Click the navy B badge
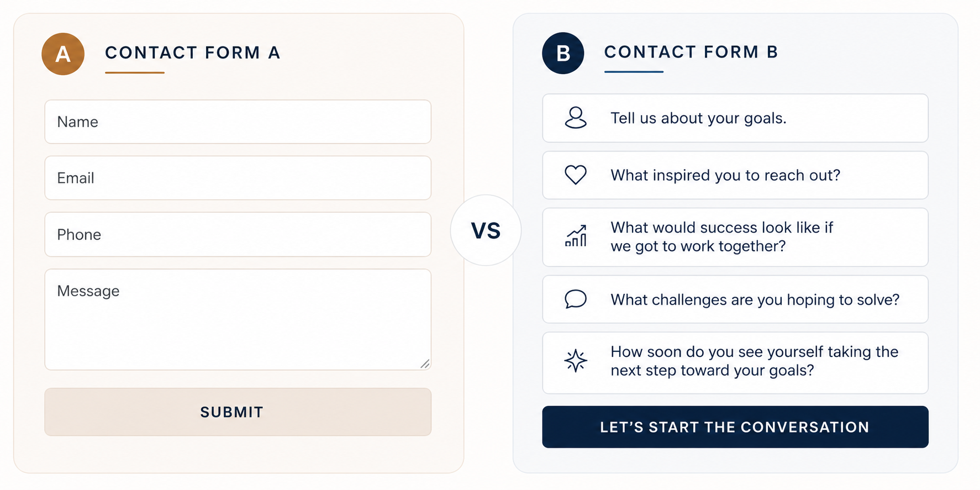The image size is (980, 490). tap(563, 54)
